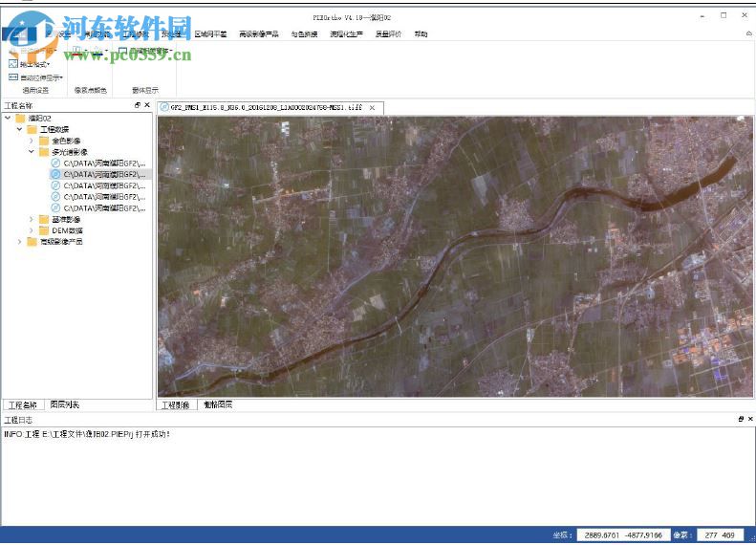
Task: Float the 工程名称 panel
Action: pyautogui.click(x=138, y=105)
